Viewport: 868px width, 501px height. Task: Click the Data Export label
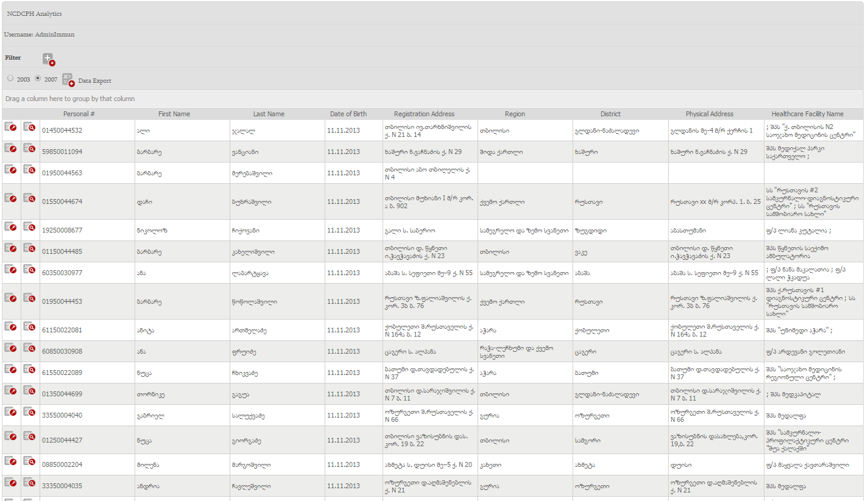(94, 81)
